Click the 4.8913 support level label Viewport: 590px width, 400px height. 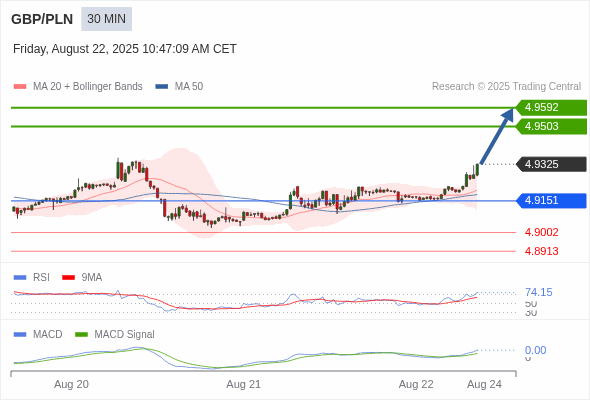click(541, 251)
